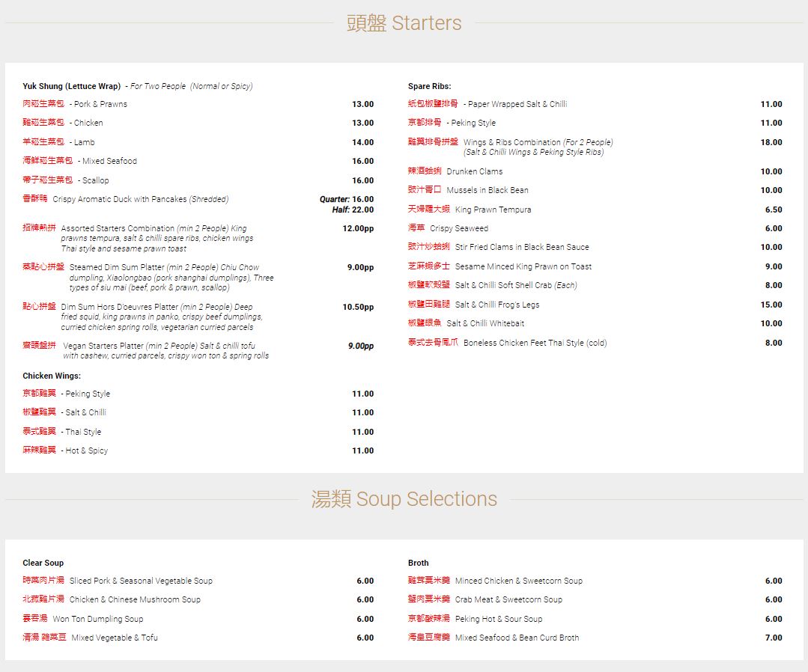
Task: Select Mixed Seafood & Bean Curd Broth
Action: coord(517,638)
